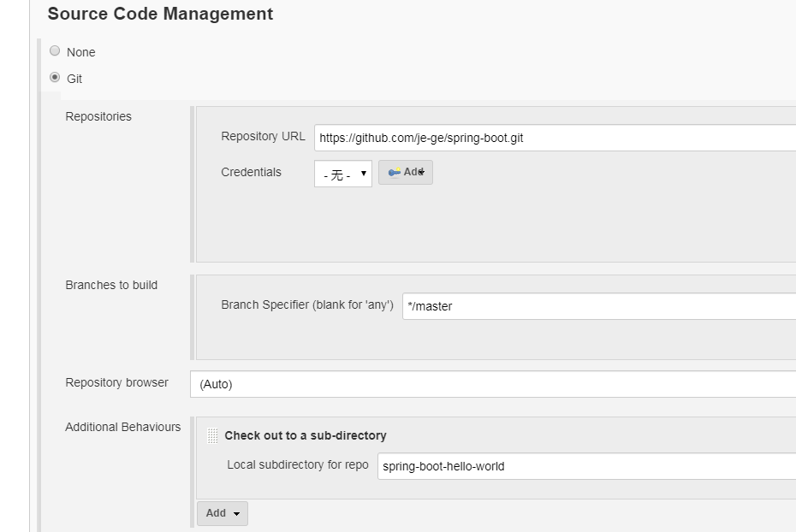Click into the Branch Specifier field
Image resolution: width=796 pixels, height=532 pixels.
coord(599,306)
